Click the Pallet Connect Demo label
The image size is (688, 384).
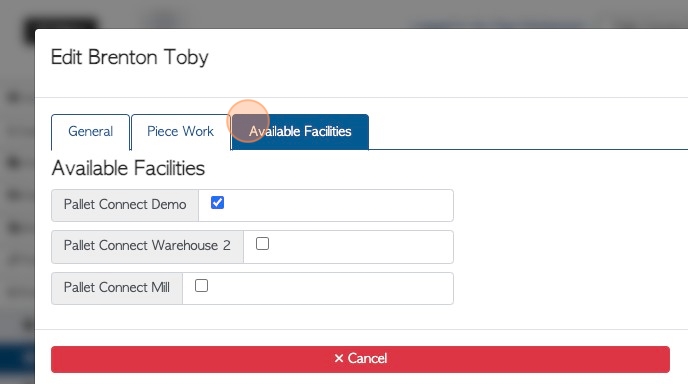(x=125, y=205)
